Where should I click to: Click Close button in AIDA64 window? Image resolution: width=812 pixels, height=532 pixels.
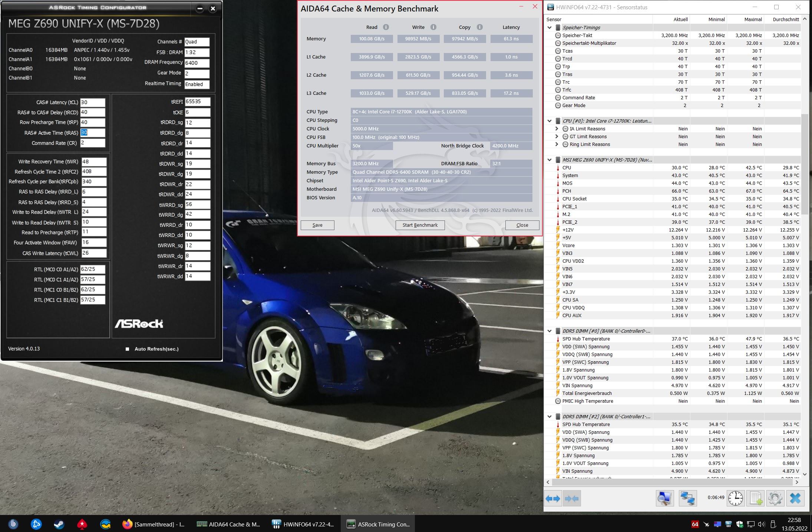click(x=522, y=225)
